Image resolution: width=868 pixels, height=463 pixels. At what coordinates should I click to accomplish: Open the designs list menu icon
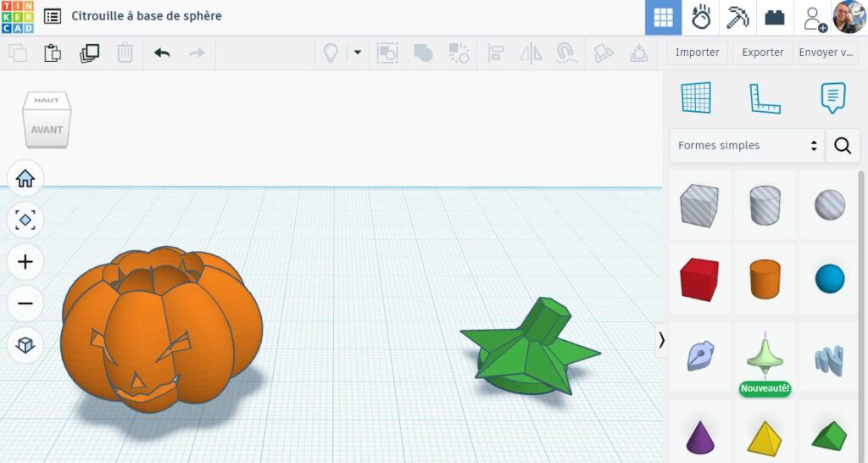coord(53,16)
